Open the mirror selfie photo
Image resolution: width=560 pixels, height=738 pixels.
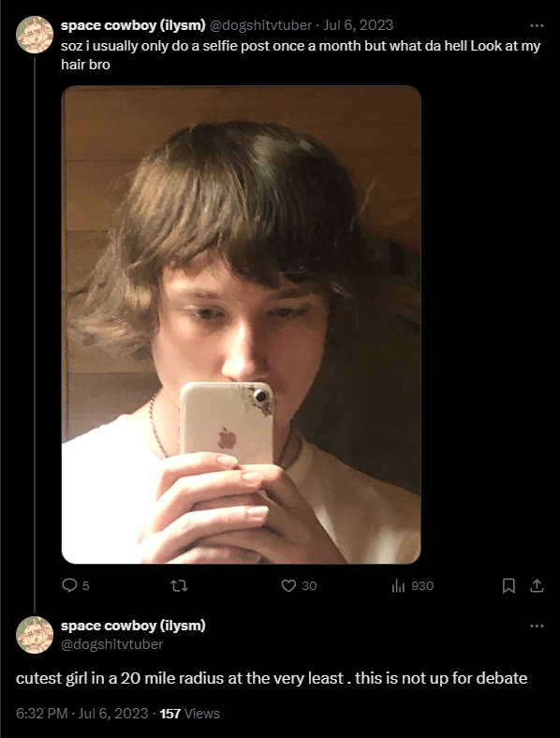coord(241,325)
